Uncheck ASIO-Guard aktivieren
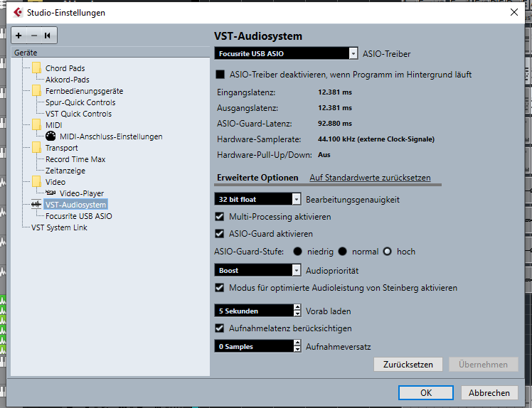The width and height of the screenshot is (532, 408). click(x=220, y=234)
